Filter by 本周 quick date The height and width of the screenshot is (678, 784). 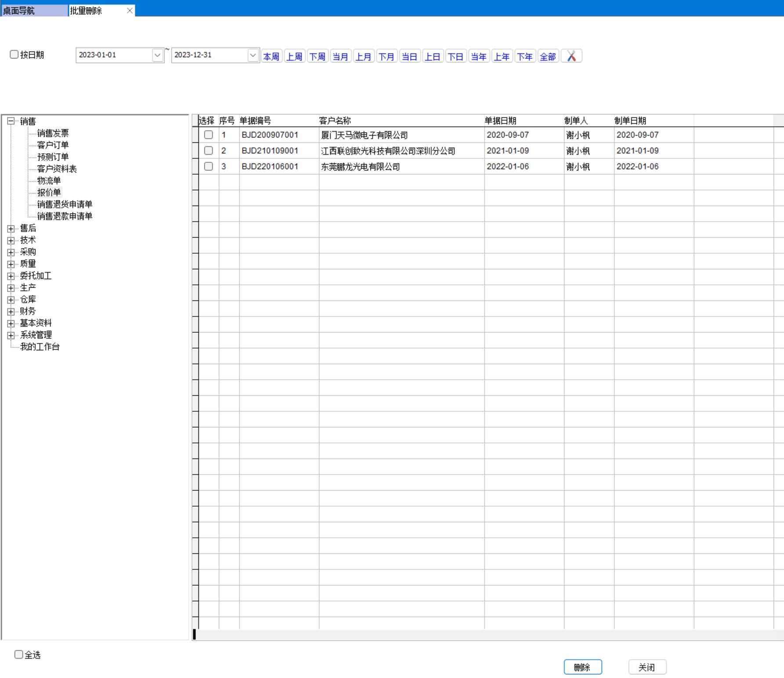(x=271, y=57)
